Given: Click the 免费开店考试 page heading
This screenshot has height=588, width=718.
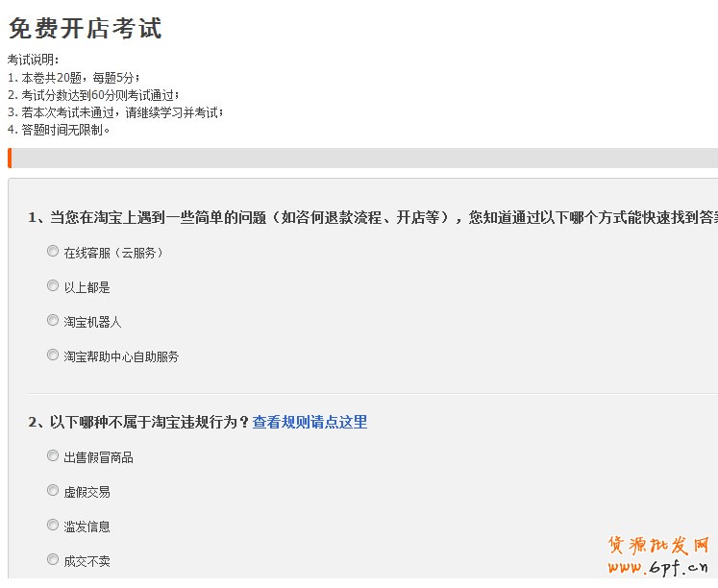Looking at the screenshot, I should point(85,29).
